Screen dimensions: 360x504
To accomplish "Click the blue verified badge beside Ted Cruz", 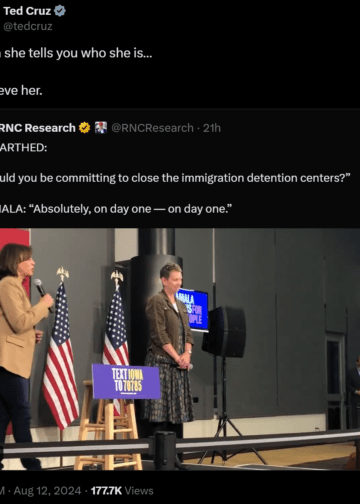I will pos(60,11).
